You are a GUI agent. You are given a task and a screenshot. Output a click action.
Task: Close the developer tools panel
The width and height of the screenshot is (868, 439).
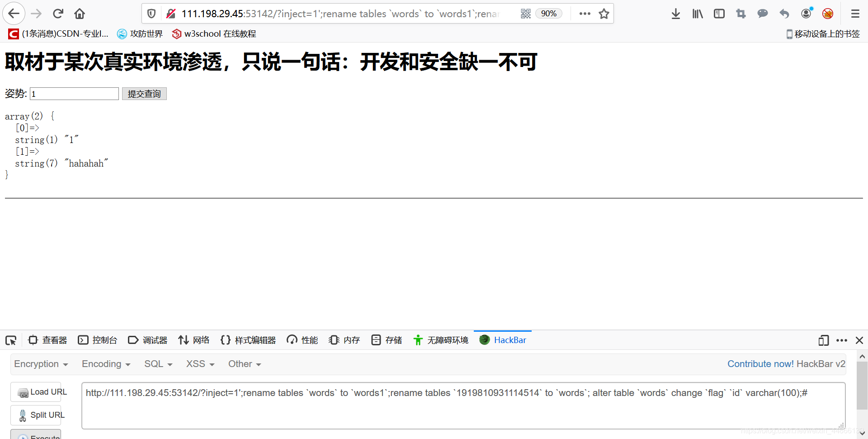(859, 340)
